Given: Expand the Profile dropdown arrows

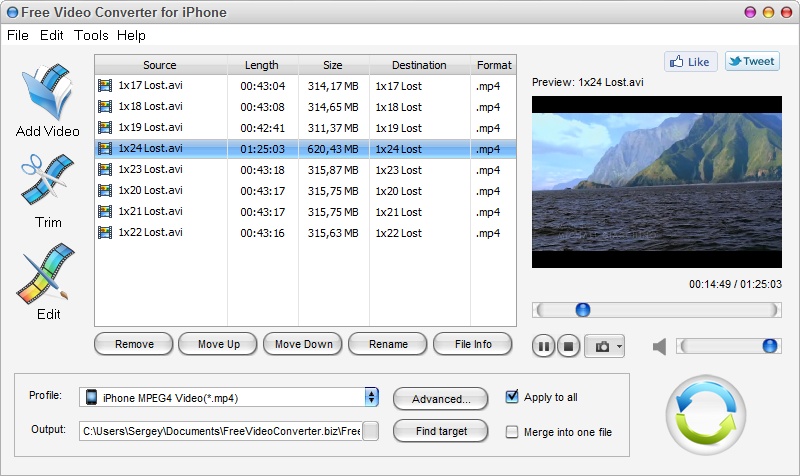Looking at the screenshot, I should click(x=371, y=397).
